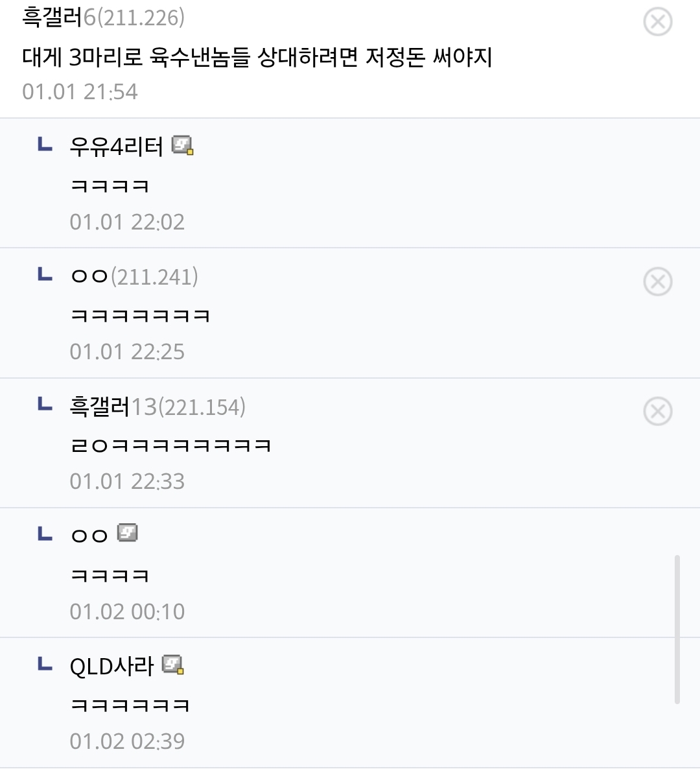The height and width of the screenshot is (769, 700).
Task: Click the reply arrow beside 흑갤러13
Action: 45,405
